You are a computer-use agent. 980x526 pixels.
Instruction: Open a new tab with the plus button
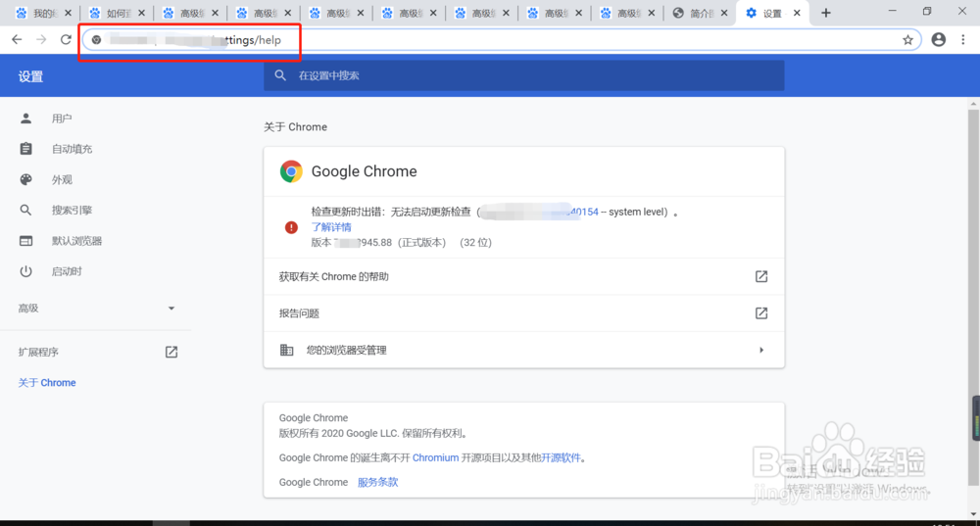825,13
